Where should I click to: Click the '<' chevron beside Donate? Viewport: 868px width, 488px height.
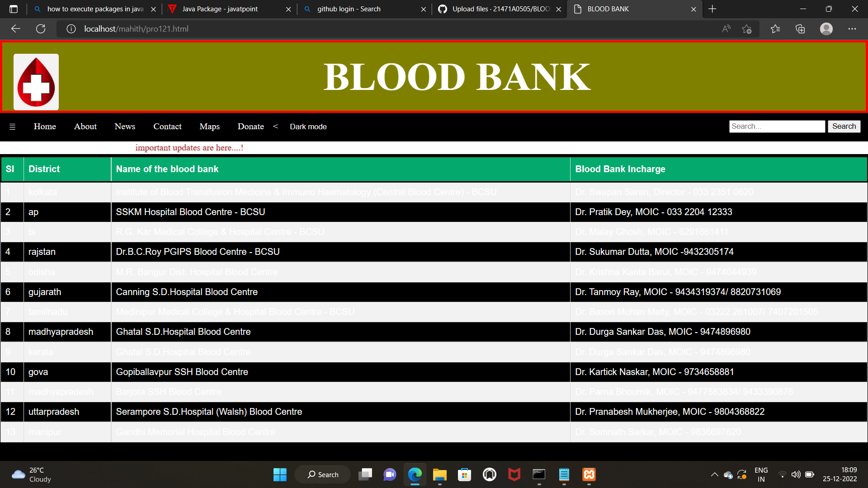click(276, 127)
